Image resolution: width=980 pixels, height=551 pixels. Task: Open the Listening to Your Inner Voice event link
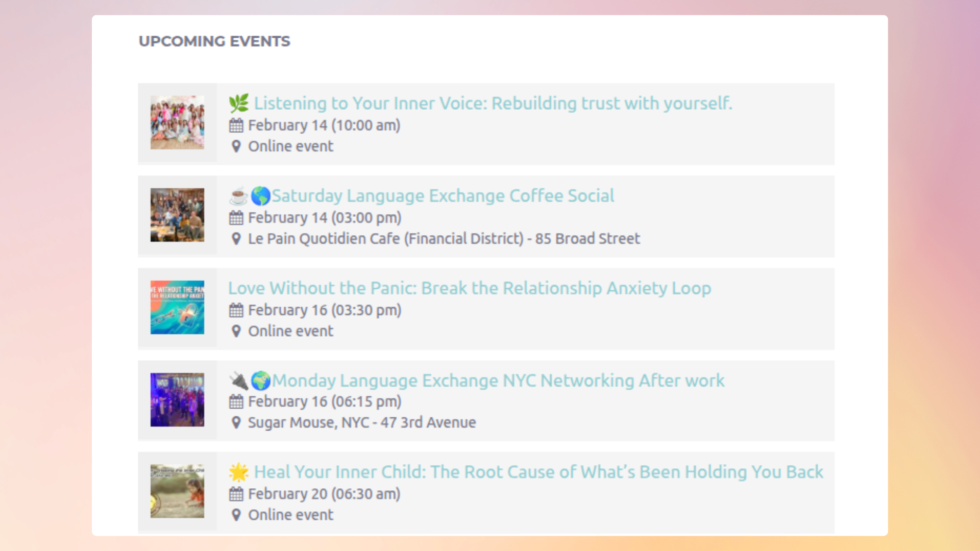493,104
